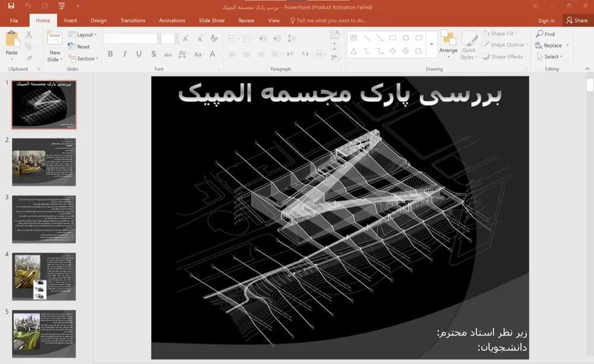Click Increase List Level icon
Screen dimensions: 594x364
[277, 38]
